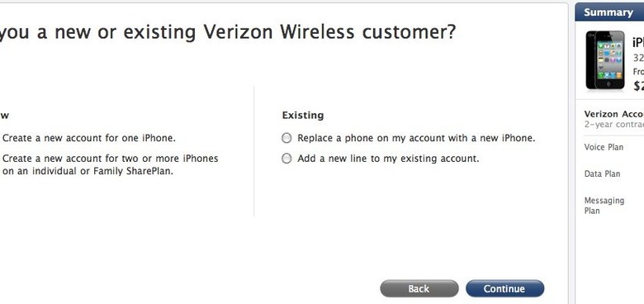
Task: Select the Add a new line radio button
Action: pyautogui.click(x=286, y=159)
